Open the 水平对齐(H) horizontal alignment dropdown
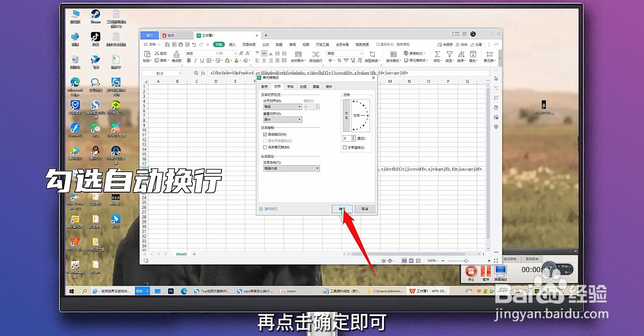 (x=283, y=107)
